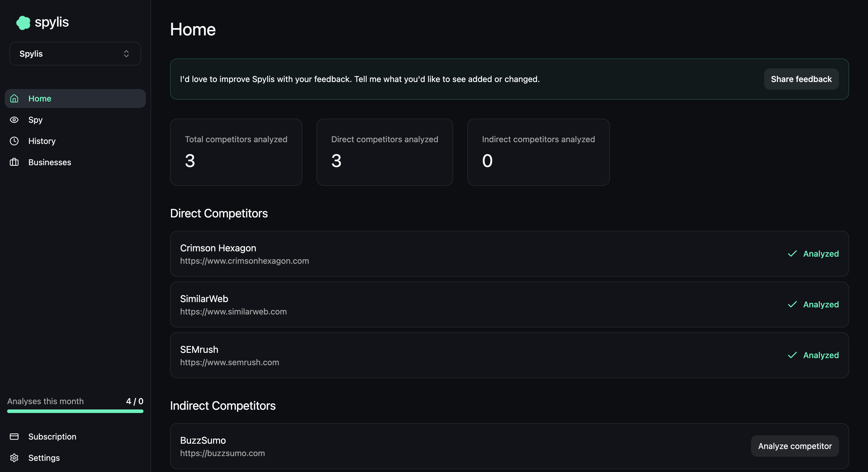Image resolution: width=868 pixels, height=472 pixels.
Task: Click the Settings gear icon
Action: point(14,458)
